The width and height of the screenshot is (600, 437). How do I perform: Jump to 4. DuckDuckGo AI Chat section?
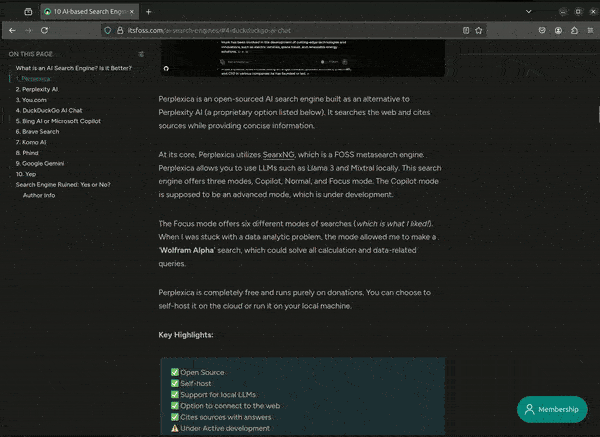click(49, 111)
